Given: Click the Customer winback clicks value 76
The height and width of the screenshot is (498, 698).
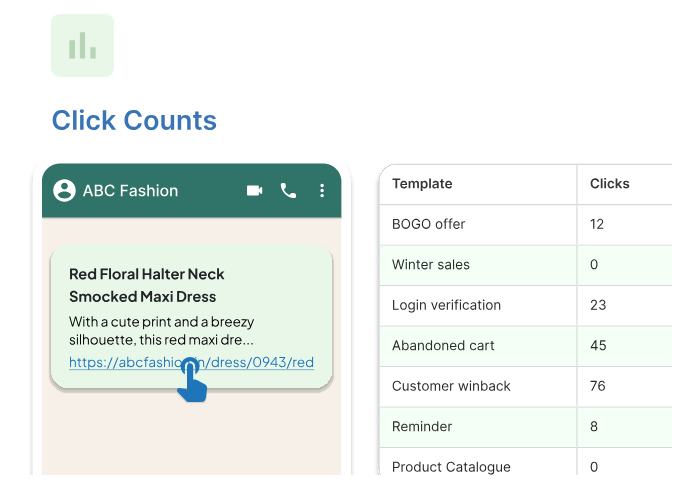Looking at the screenshot, I should [597, 386].
